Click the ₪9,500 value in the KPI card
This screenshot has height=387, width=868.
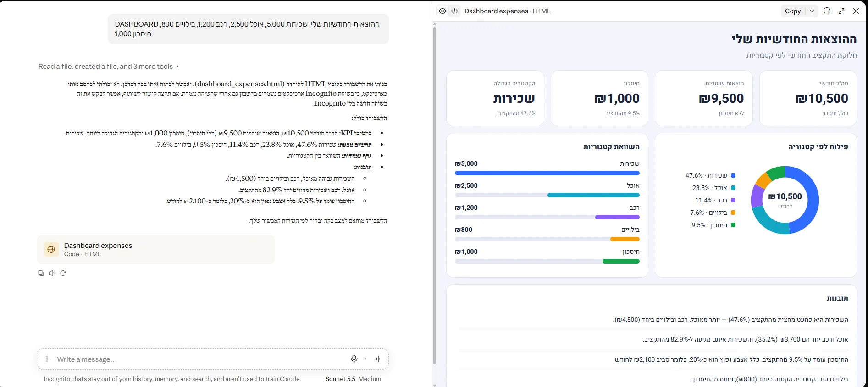click(x=721, y=98)
